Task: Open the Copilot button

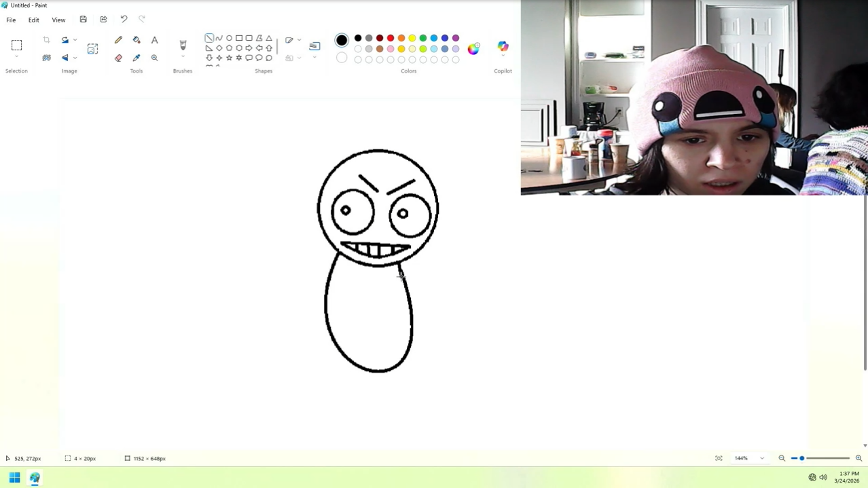Action: (x=503, y=46)
